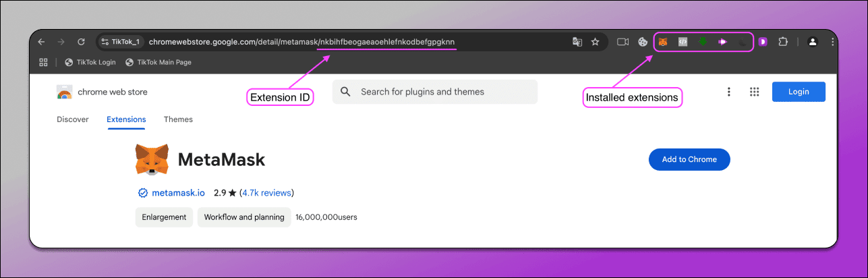The image size is (868, 278).
Task: Select the Enlargement category chip
Action: pyautogui.click(x=164, y=217)
